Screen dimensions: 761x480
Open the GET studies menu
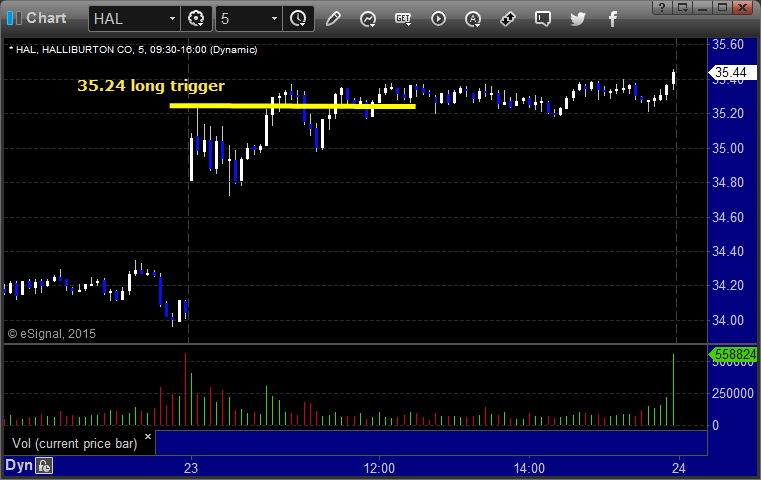pyautogui.click(x=403, y=19)
